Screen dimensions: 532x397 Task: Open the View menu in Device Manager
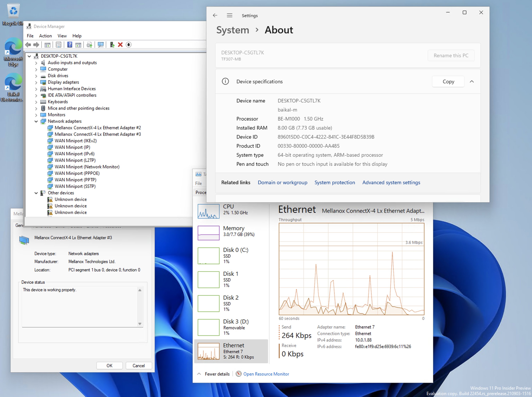pyautogui.click(x=62, y=36)
